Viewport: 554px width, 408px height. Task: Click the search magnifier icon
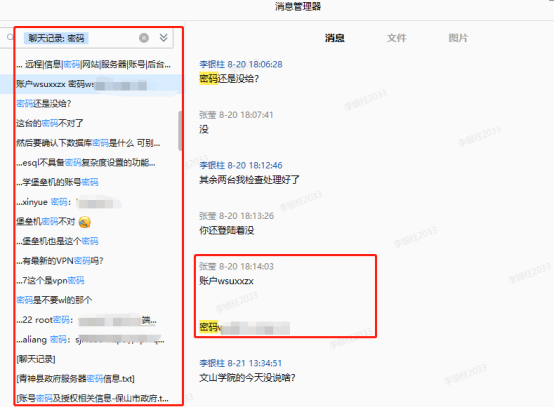coord(10,37)
